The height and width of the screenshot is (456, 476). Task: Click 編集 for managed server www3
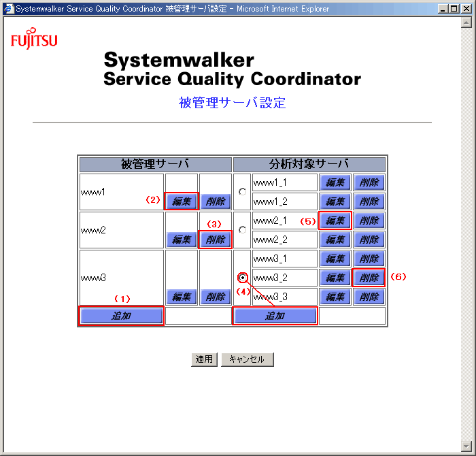(x=182, y=297)
